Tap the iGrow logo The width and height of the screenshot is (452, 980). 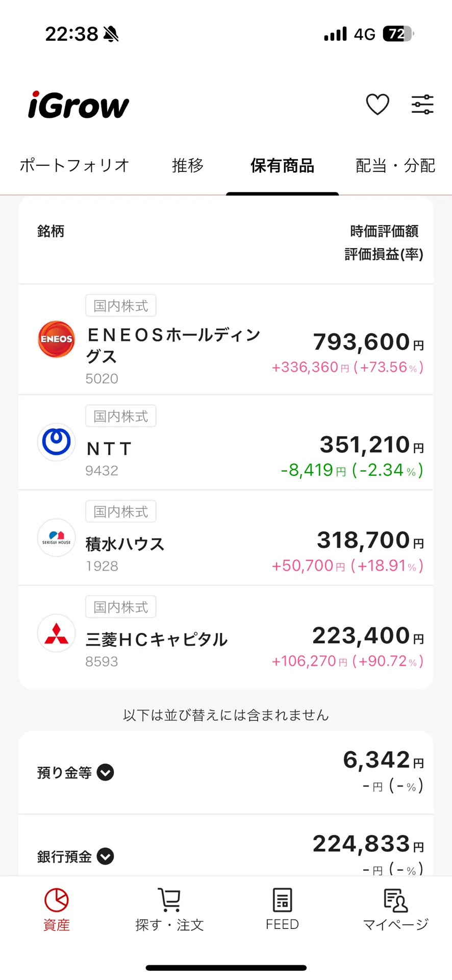click(79, 105)
